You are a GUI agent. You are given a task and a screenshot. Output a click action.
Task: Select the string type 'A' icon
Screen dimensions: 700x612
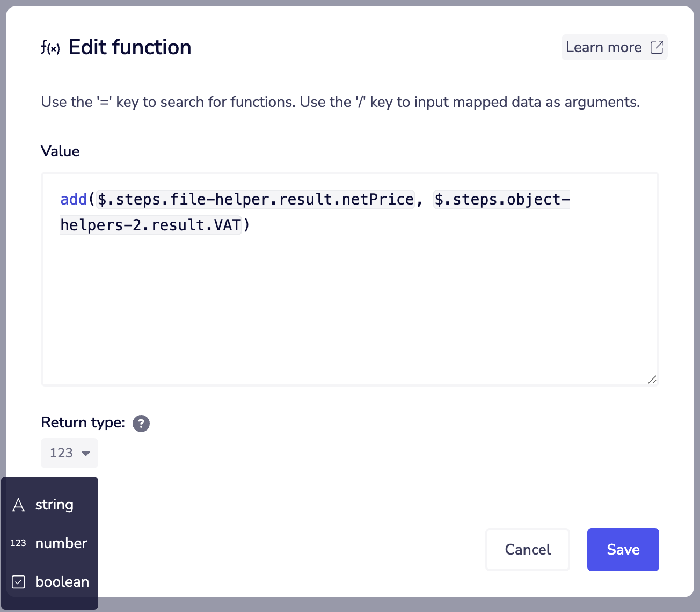18,505
